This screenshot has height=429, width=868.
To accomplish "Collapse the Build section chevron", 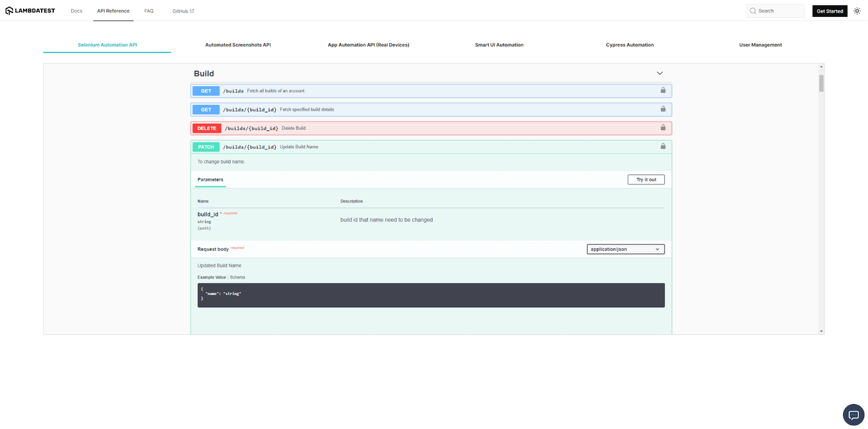I will point(660,73).
